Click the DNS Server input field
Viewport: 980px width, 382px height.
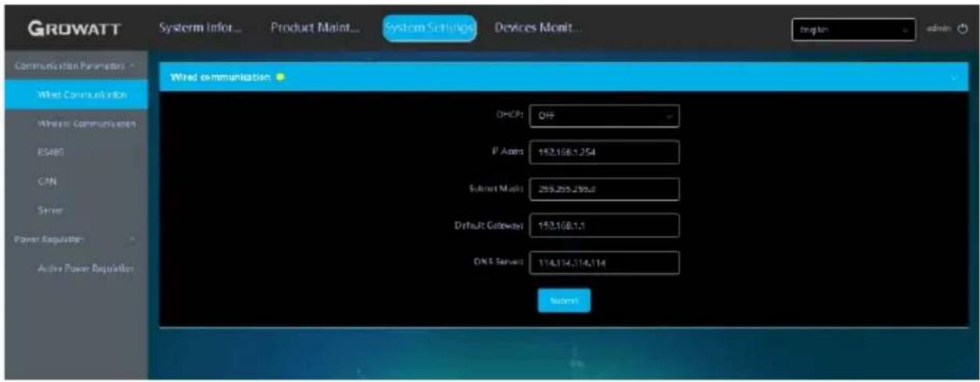point(605,264)
